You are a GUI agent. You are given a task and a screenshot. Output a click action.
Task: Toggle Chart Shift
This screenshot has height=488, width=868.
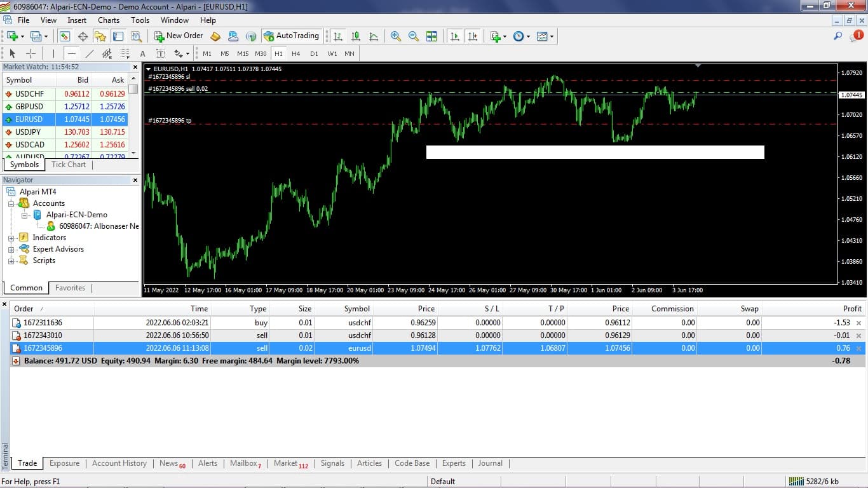[x=473, y=36]
